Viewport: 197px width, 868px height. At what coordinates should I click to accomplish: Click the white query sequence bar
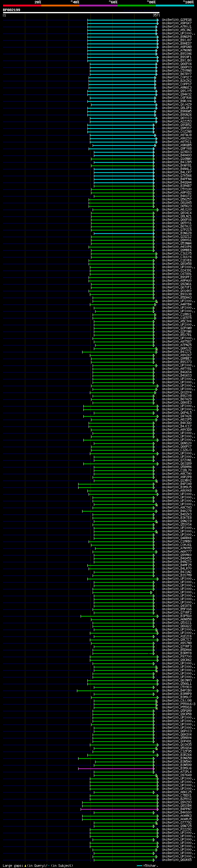pos(81,12)
